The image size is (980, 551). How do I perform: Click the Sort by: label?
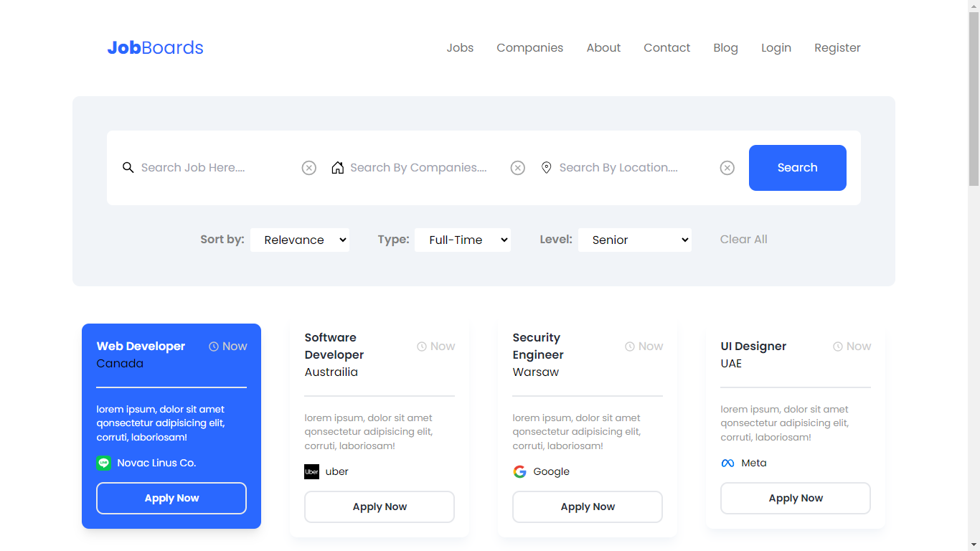pos(222,240)
